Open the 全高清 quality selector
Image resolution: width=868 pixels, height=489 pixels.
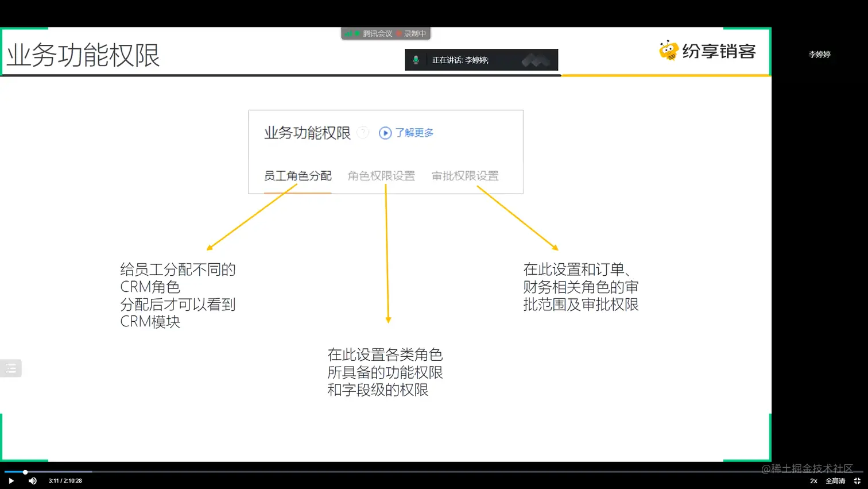click(835, 481)
